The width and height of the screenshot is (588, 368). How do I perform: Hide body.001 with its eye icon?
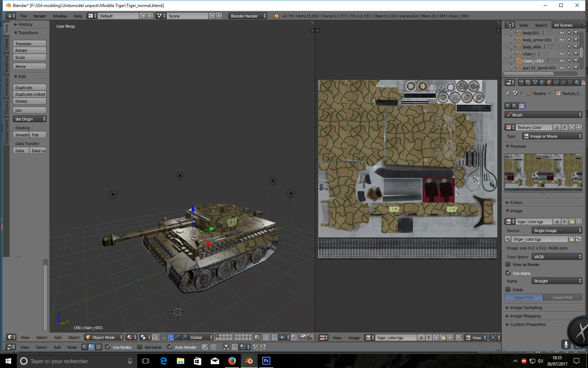point(562,33)
